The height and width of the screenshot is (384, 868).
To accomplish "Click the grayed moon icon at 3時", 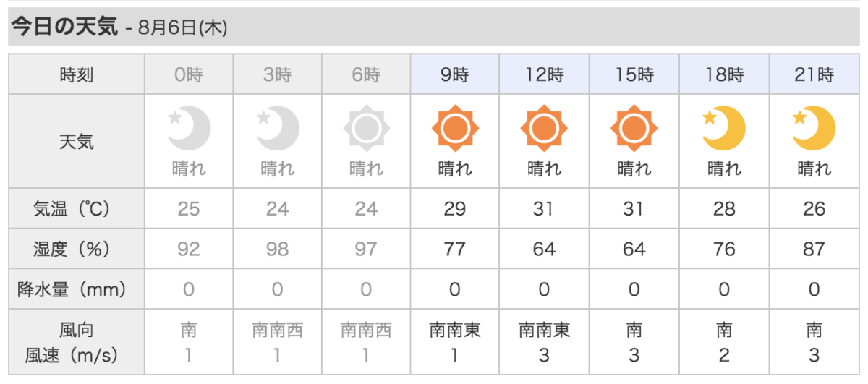I will 277,129.
